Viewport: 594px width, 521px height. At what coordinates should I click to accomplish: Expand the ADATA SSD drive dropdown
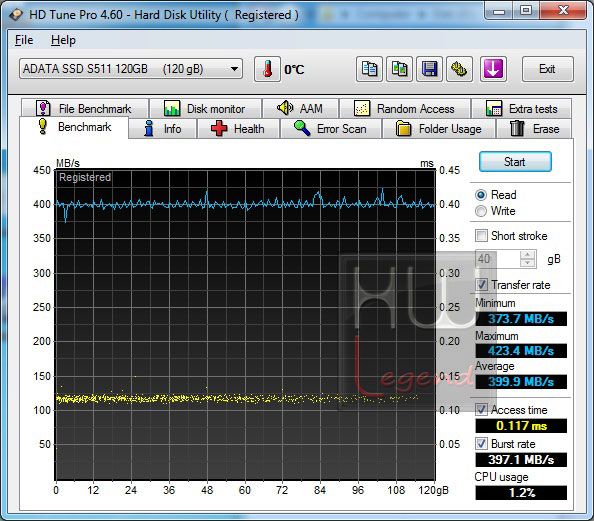131,69
